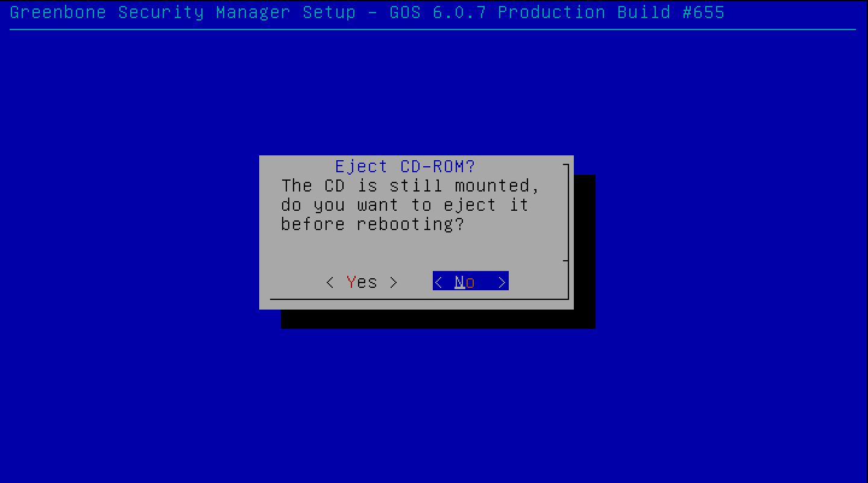Click the cyan line beneath the header
Screen dimensions: 868x483
(433, 29)
